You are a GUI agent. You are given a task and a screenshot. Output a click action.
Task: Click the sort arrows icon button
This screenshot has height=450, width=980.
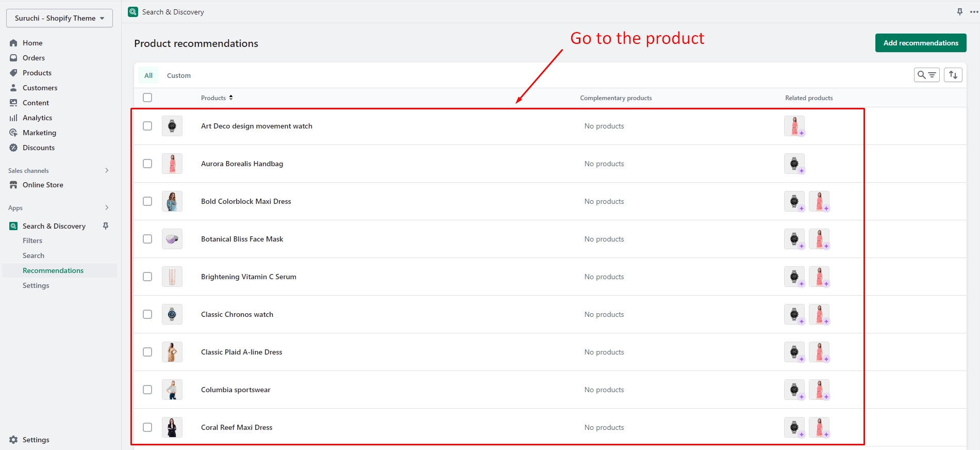tap(953, 75)
